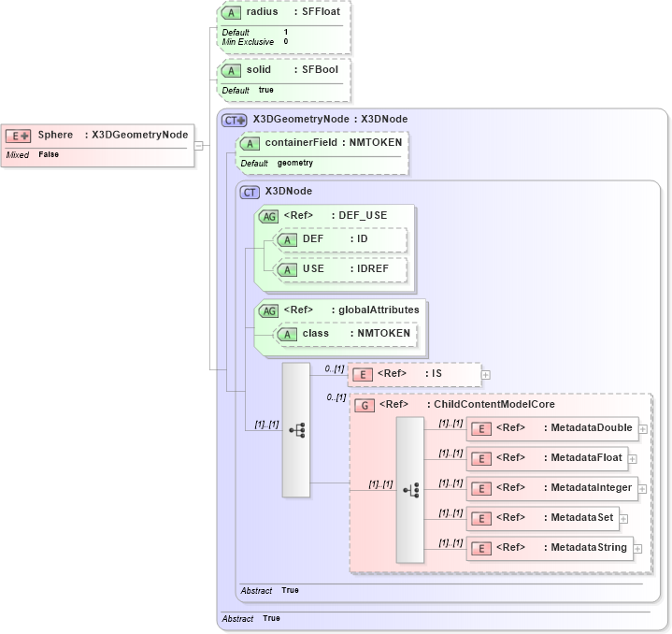Click the MetadataFloat element label
Image resolution: width=672 pixels, height=634 pixels.
[x=586, y=458]
